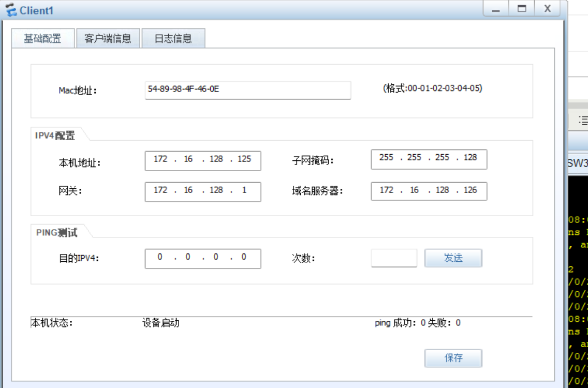The height and width of the screenshot is (388, 588).
Task: Click the 域名服务器 address field
Action: click(x=429, y=191)
